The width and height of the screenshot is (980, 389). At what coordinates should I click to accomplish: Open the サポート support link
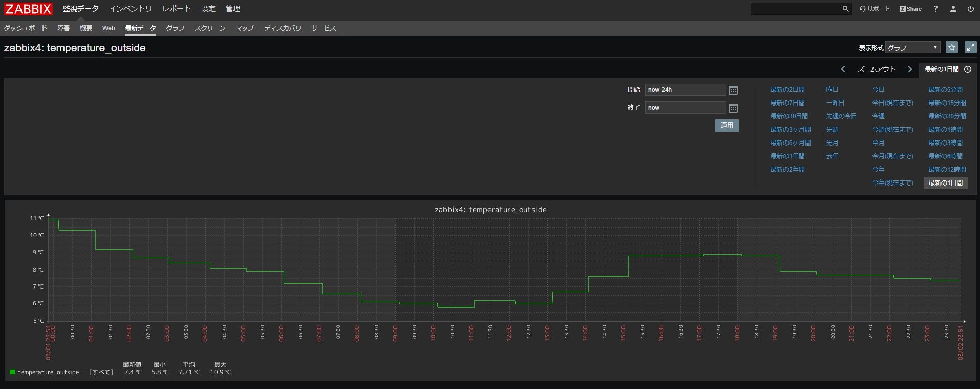click(x=875, y=9)
